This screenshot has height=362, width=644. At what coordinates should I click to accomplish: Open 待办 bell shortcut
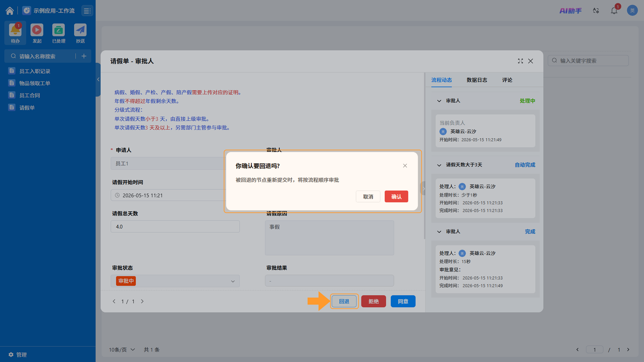point(15,33)
